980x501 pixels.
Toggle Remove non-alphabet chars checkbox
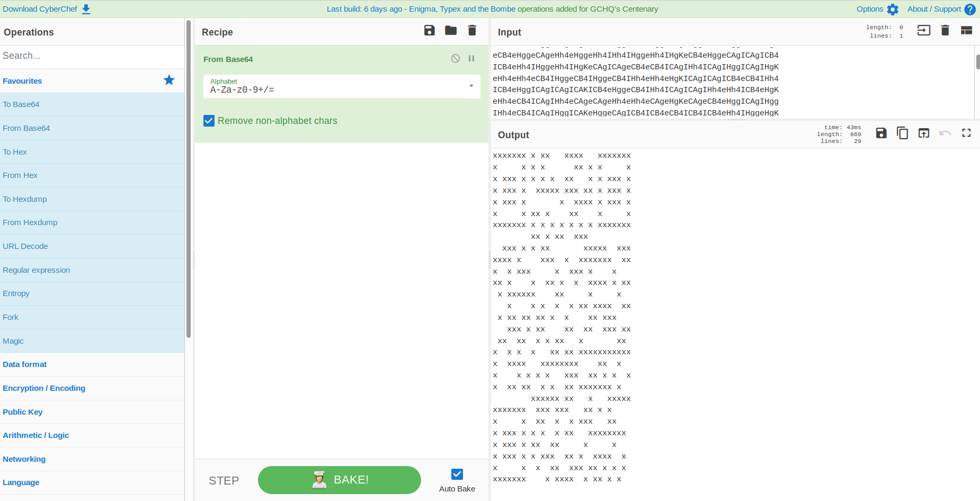(x=209, y=121)
